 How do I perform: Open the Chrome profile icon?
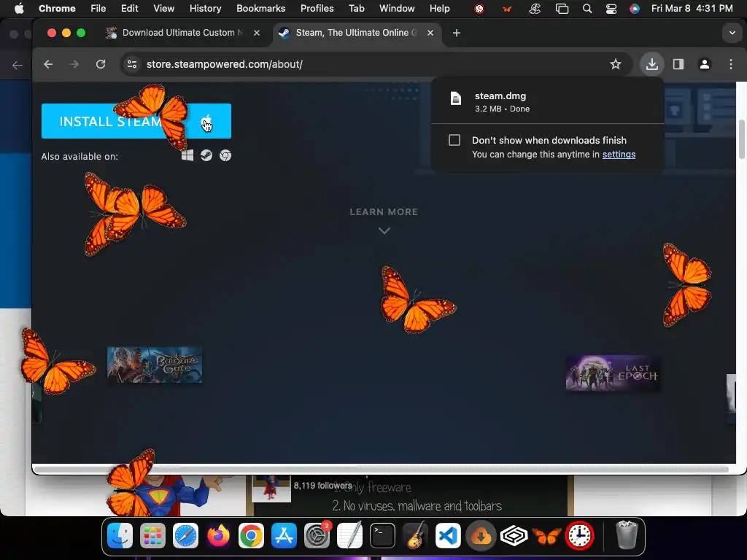(704, 64)
